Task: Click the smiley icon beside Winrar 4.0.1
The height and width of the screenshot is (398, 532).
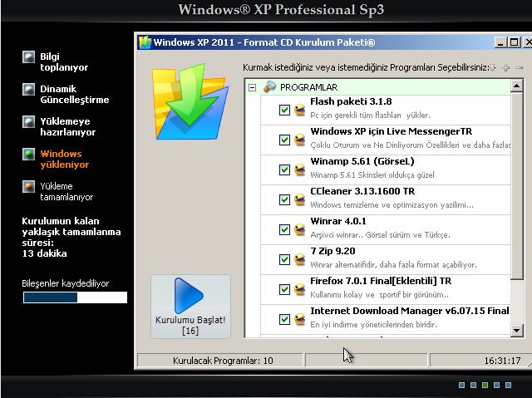Action: pyautogui.click(x=299, y=229)
